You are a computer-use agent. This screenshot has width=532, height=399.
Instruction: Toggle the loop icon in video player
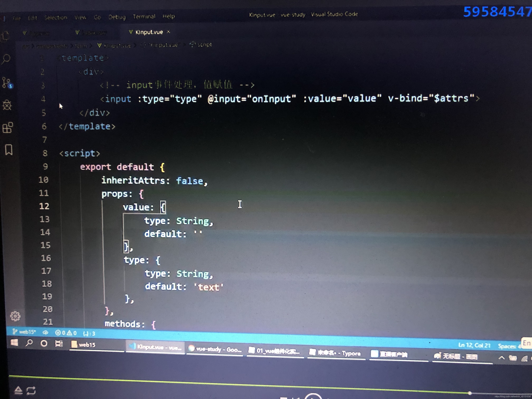point(31,390)
